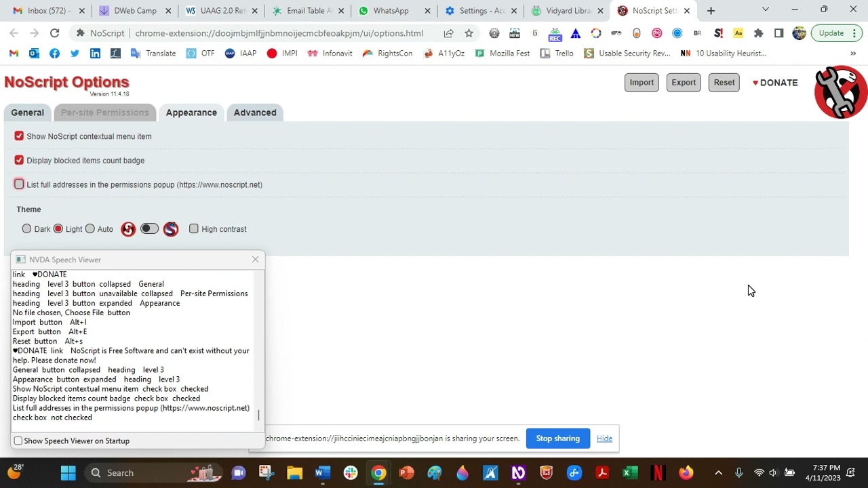
Task: Click the REC screen recorder extension icon
Action: (555, 33)
